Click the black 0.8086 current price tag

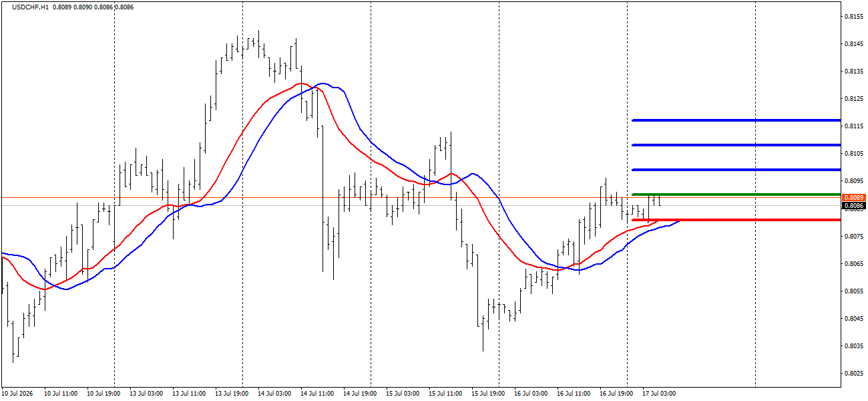(x=854, y=206)
